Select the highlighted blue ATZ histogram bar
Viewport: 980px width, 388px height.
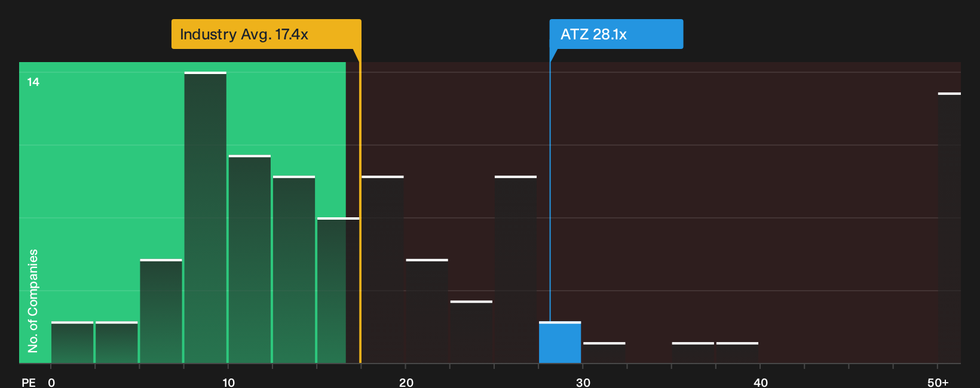(x=560, y=343)
